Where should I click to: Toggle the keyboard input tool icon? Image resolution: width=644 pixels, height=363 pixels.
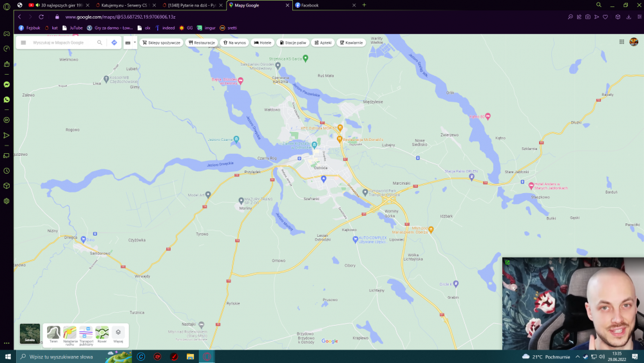coord(128,42)
